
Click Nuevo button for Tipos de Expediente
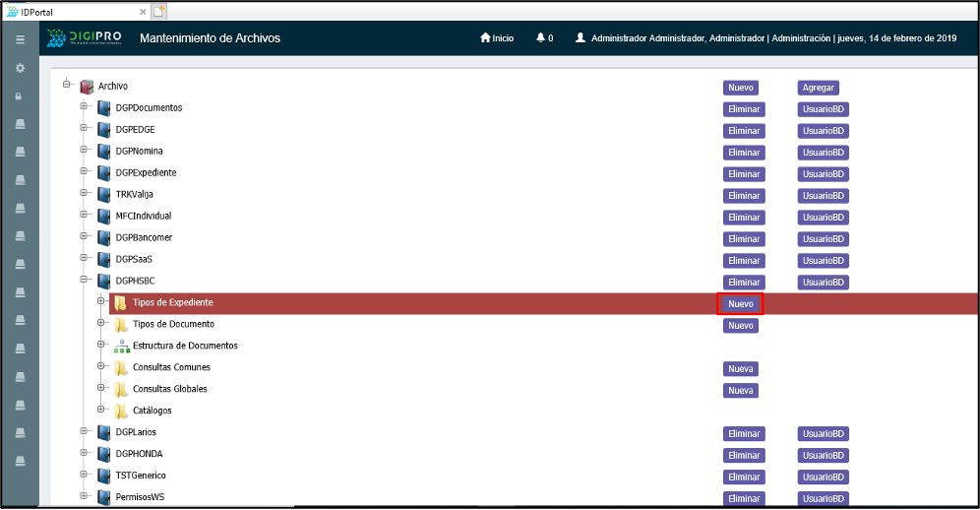pos(741,304)
